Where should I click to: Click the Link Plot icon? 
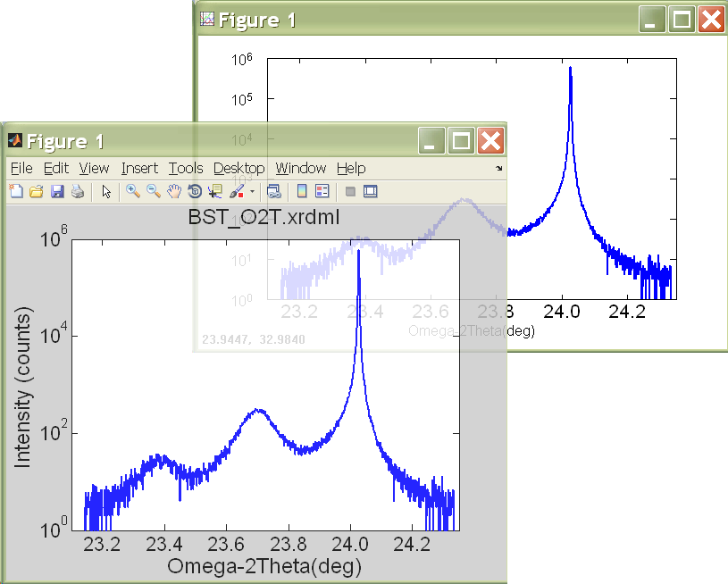pyautogui.click(x=274, y=191)
